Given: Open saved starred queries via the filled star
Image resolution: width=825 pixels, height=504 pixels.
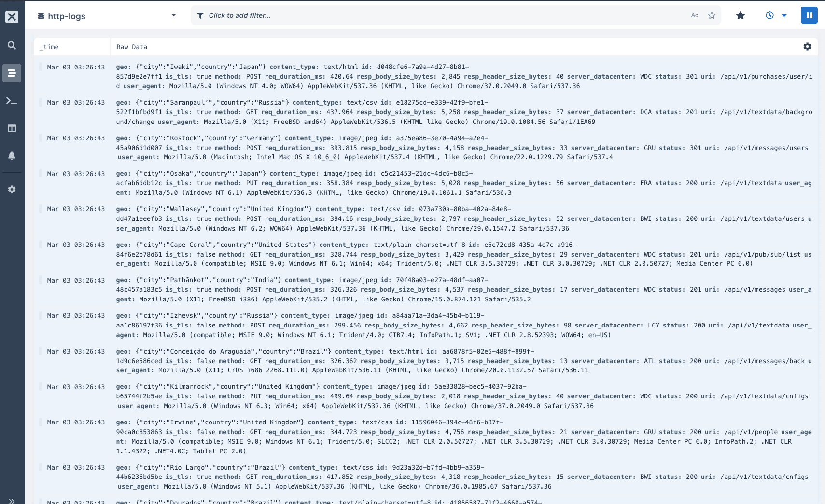Looking at the screenshot, I should [x=741, y=15].
